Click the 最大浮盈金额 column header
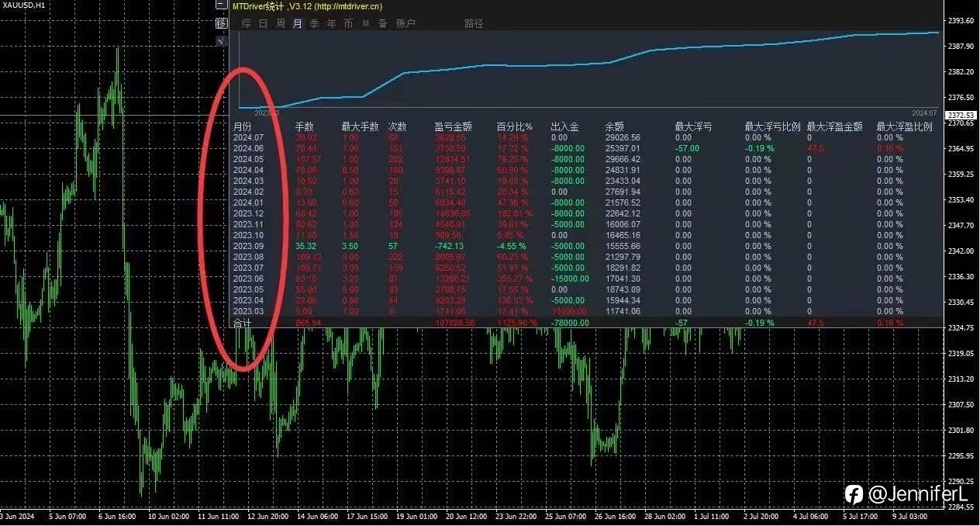This screenshot has width=980, height=526. pyautogui.click(x=834, y=126)
